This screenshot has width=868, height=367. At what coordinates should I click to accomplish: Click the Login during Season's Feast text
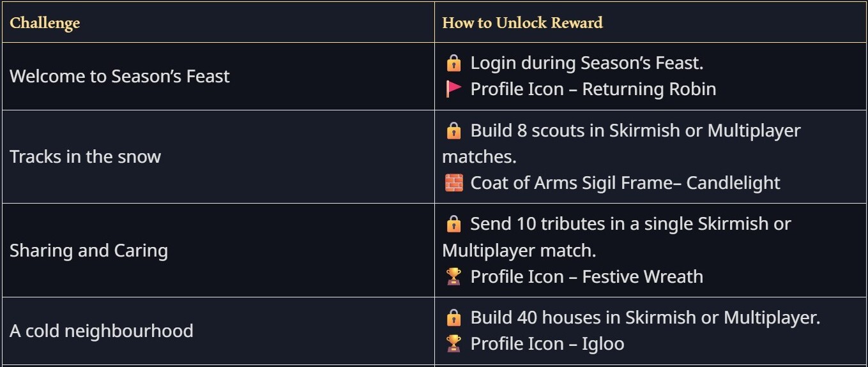586,63
